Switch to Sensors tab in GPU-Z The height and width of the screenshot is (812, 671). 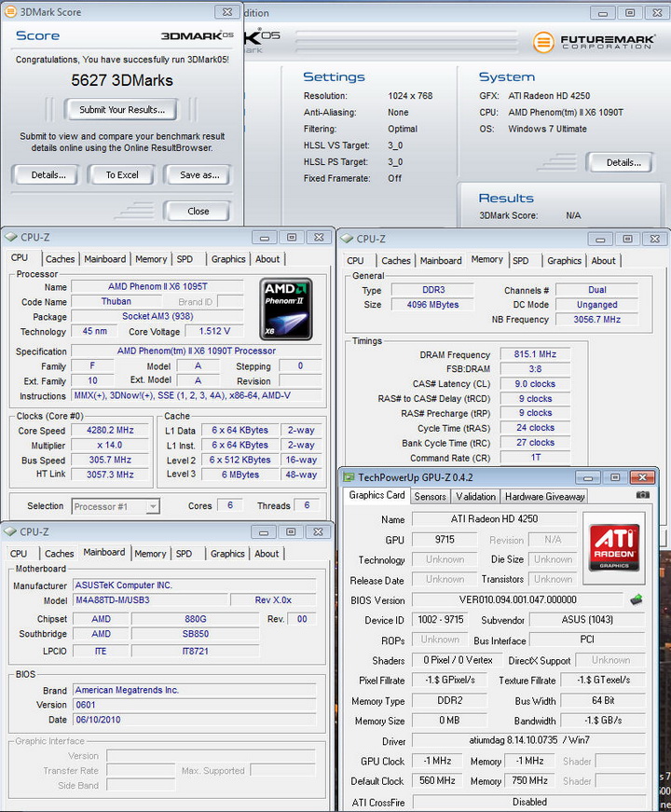coord(430,497)
